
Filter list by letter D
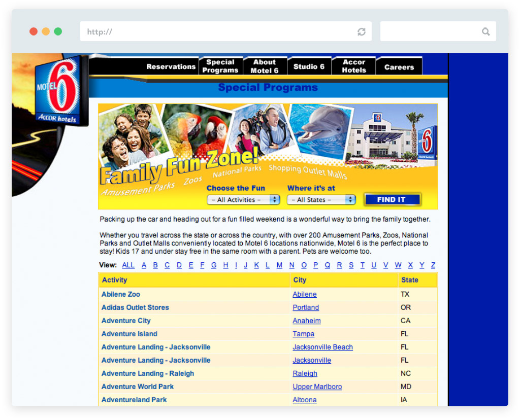[179, 265]
